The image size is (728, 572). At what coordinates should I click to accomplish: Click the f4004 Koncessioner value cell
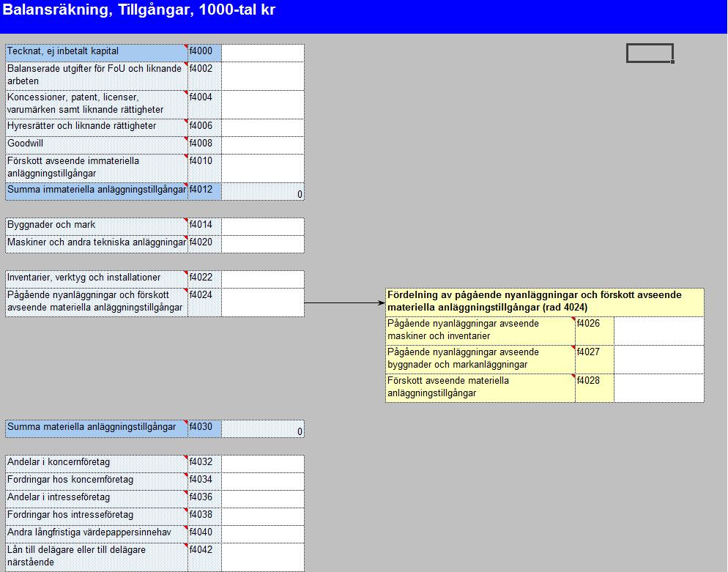(x=263, y=105)
